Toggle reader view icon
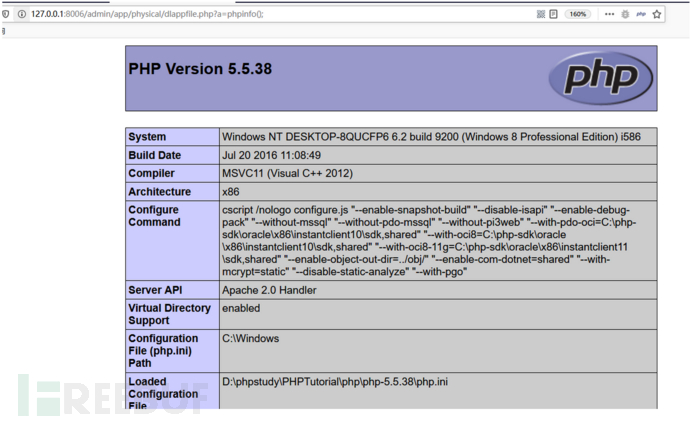This screenshot has width=690, height=423. point(554,14)
